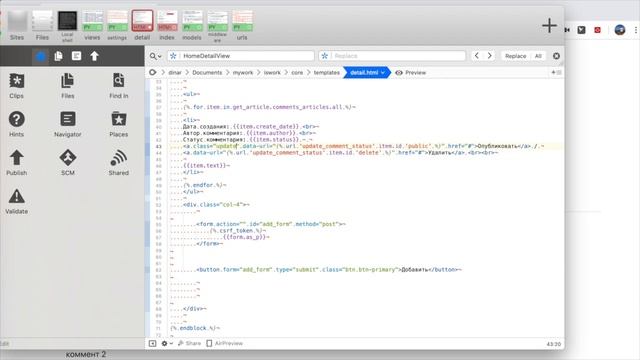Click the Share button in the status bar
Viewport: 640px width, 360px height.
point(189,344)
